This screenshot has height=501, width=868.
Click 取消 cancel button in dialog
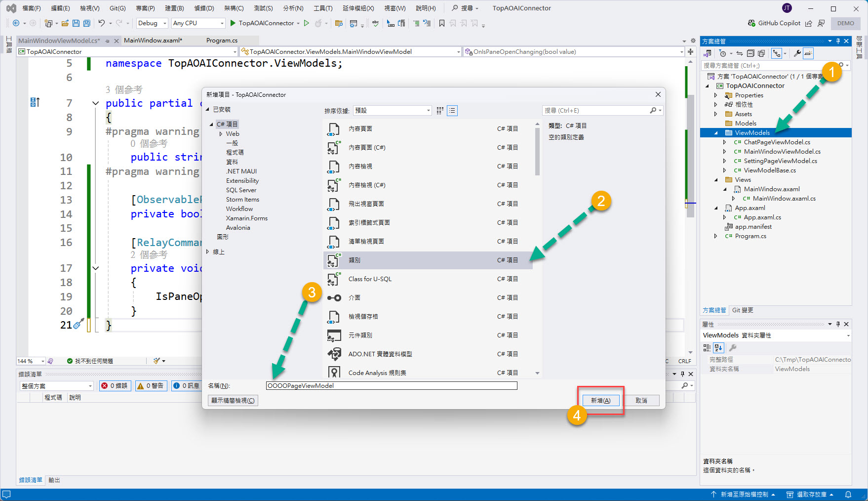[x=641, y=401]
